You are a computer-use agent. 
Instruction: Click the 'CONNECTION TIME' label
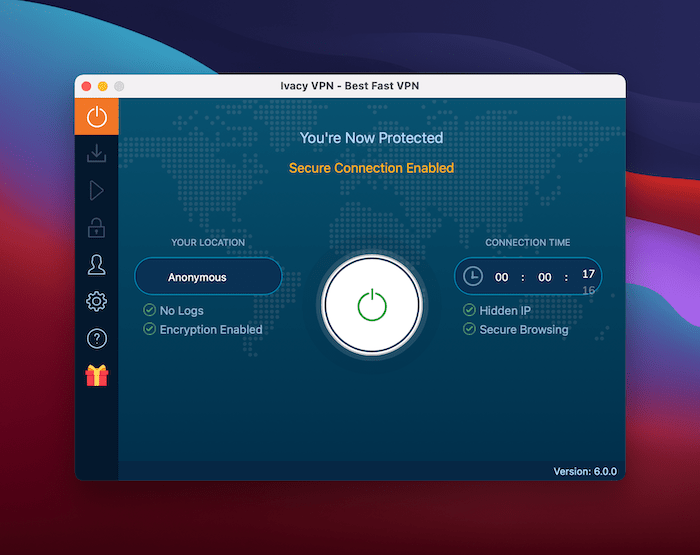click(x=528, y=242)
